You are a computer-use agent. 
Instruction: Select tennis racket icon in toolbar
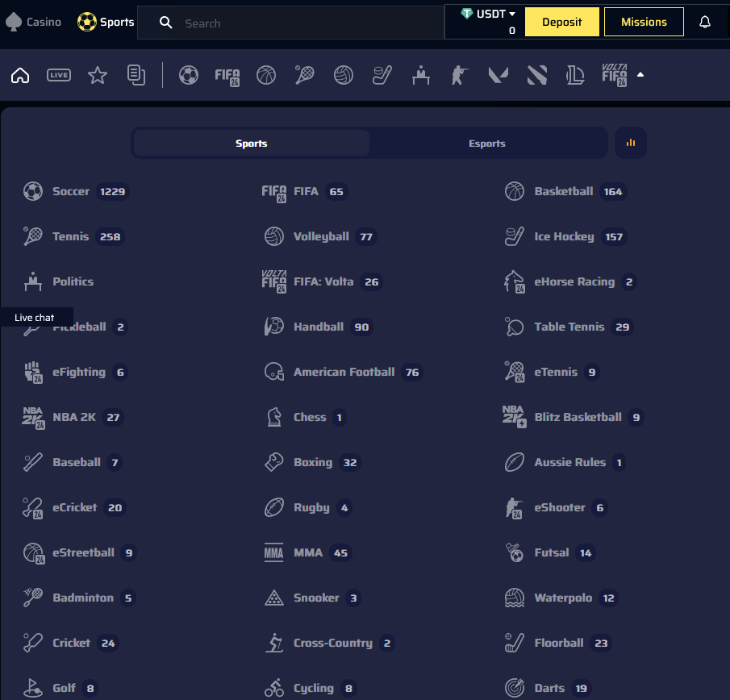tap(304, 75)
